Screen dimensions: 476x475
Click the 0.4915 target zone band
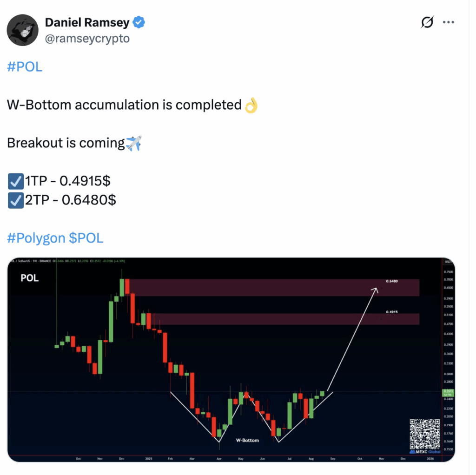pyautogui.click(x=285, y=319)
